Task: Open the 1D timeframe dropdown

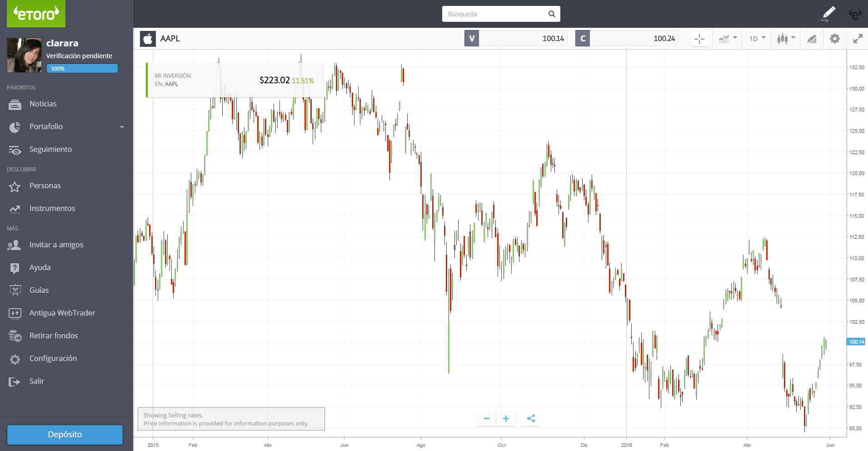Action: (758, 39)
